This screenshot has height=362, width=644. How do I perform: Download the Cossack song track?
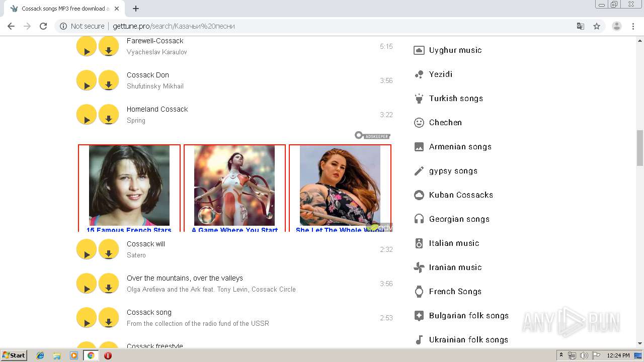tap(109, 318)
